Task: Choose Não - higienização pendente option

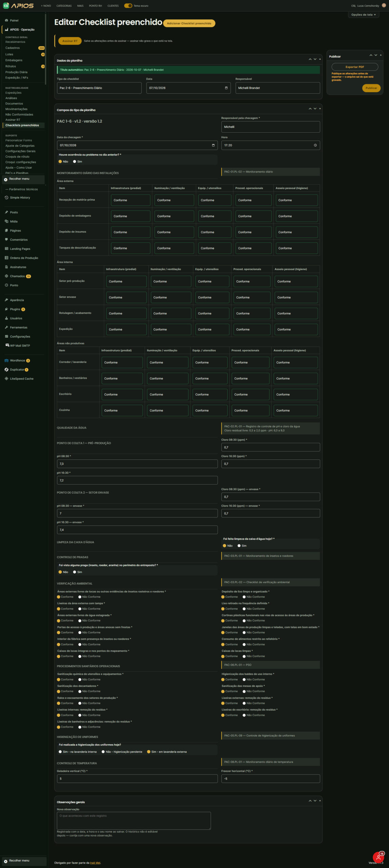Action: coord(103,752)
